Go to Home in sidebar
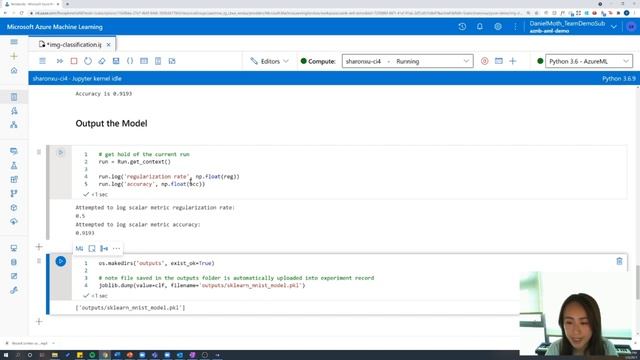Screen dimensions: 640x360 point(14,71)
